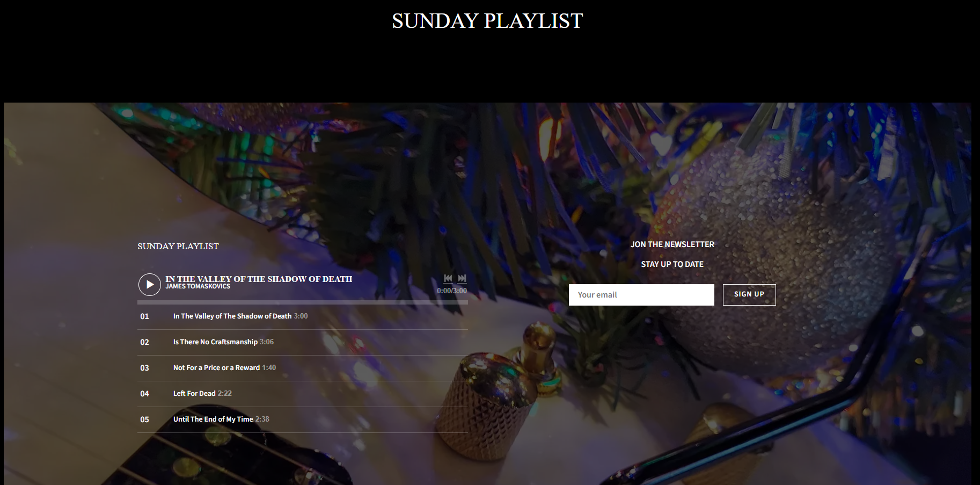Start track Until The End of My Time
This screenshot has height=485, width=980.
pyautogui.click(x=303, y=419)
